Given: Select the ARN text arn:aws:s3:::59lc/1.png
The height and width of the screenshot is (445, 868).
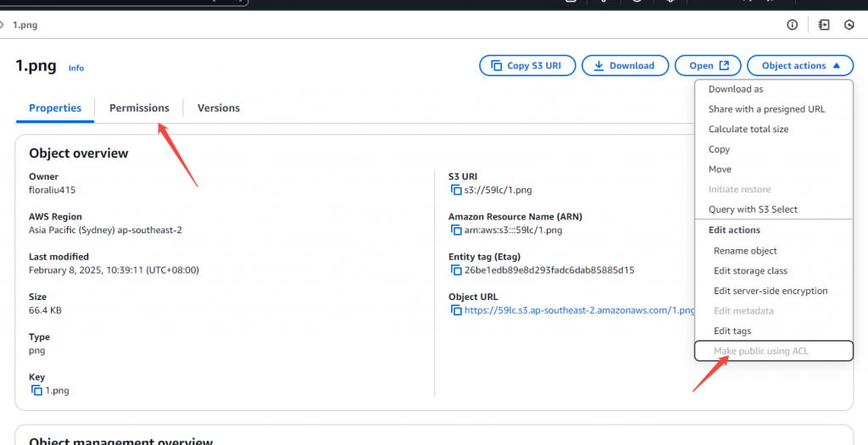Looking at the screenshot, I should (x=513, y=231).
